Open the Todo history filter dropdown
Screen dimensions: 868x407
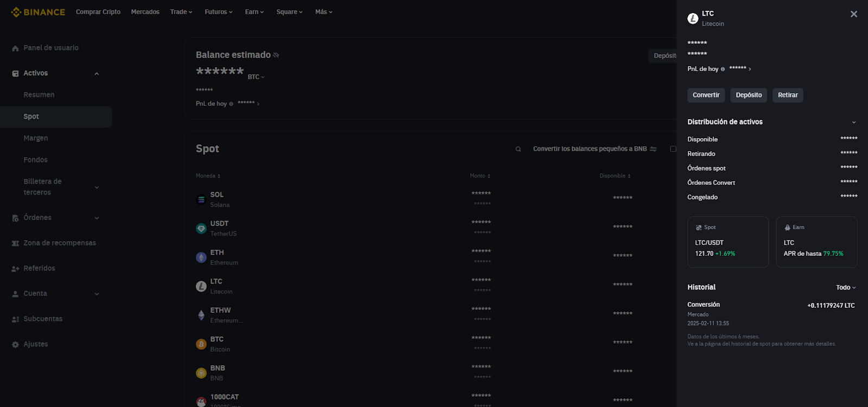click(845, 288)
